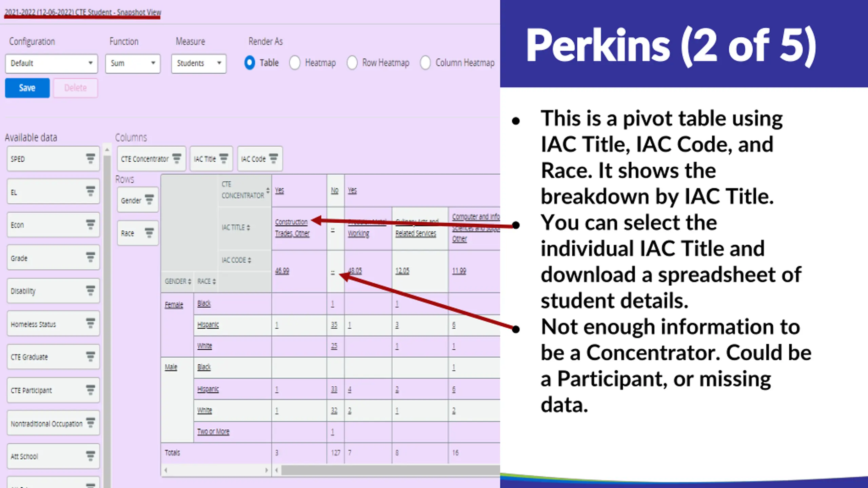Open the Measure Students dropdown
Screen dimensions: 868x488
coord(199,63)
